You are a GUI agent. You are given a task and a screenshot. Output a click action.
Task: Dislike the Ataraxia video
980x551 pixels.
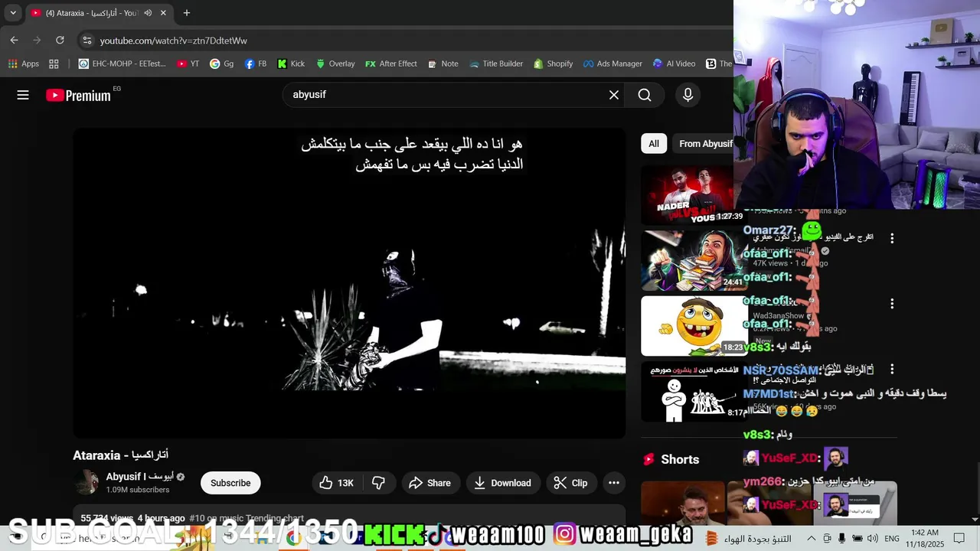378,483
